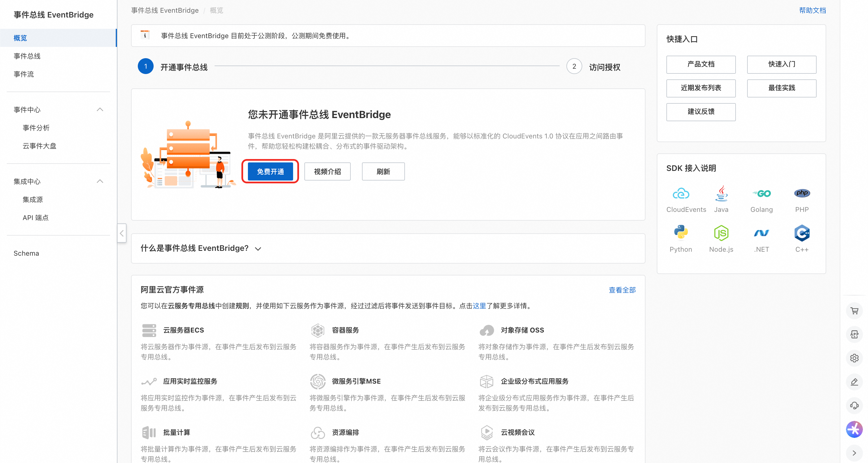Screen dimensions: 868x463
Task: Click the right-arrow icon at the toolbar bottom
Action: pos(854,453)
